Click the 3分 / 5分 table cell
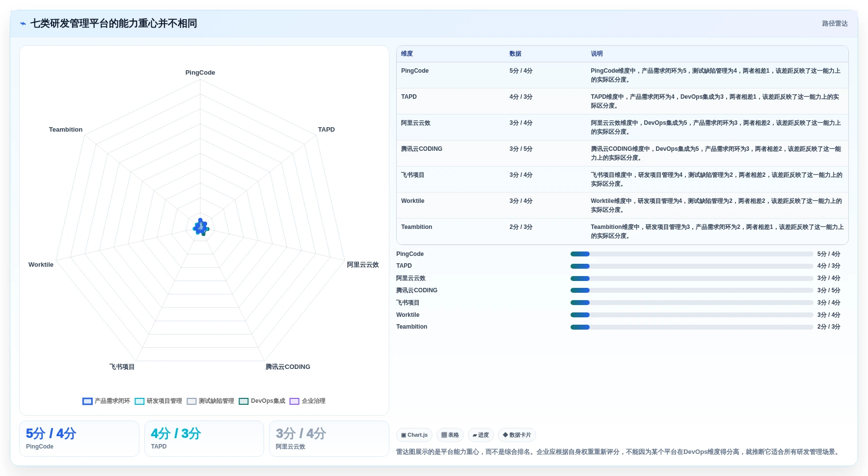868x476 pixels. [521, 149]
